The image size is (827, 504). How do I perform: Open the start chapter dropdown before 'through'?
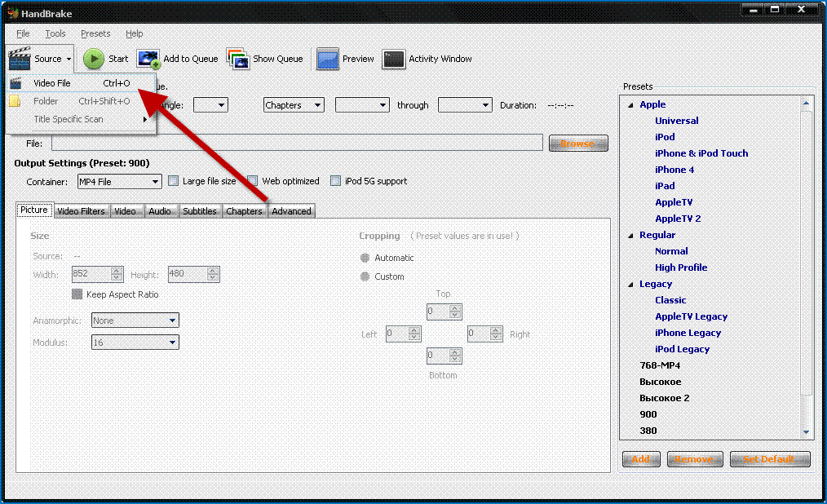(362, 105)
